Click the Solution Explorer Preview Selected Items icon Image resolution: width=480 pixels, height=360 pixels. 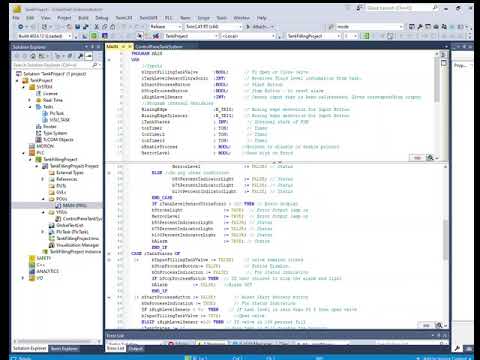point(89,56)
